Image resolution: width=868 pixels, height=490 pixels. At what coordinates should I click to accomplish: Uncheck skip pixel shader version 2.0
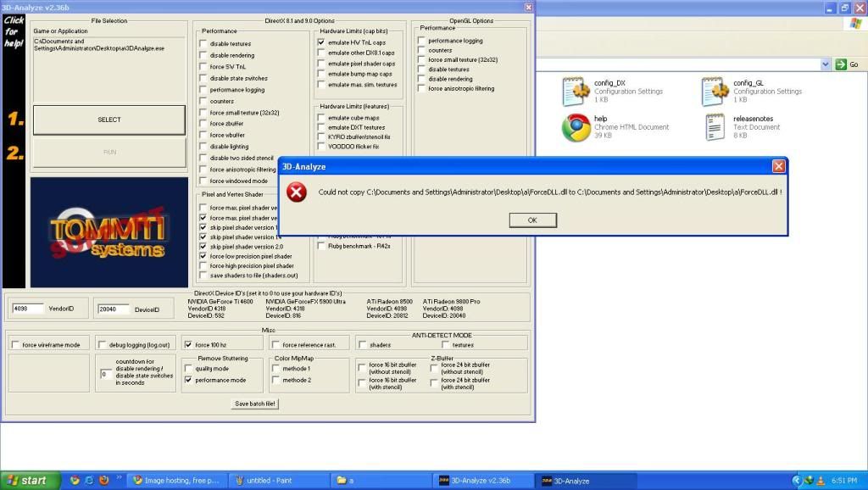203,247
